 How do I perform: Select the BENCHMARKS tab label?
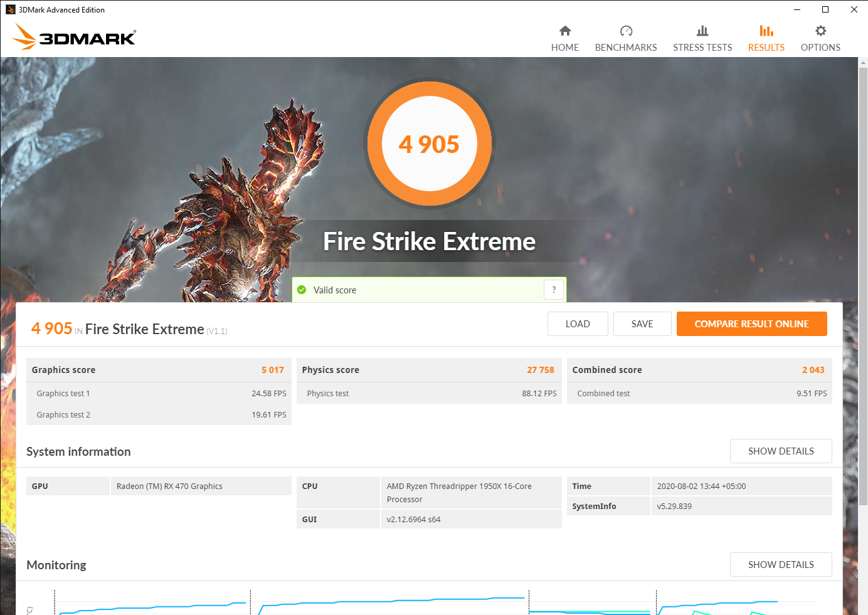626,48
